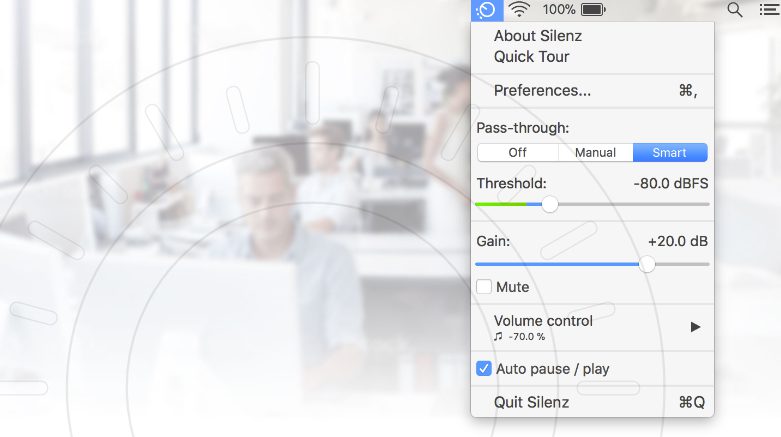Choose Quit Silenz
The image size is (781, 437).
click(532, 402)
